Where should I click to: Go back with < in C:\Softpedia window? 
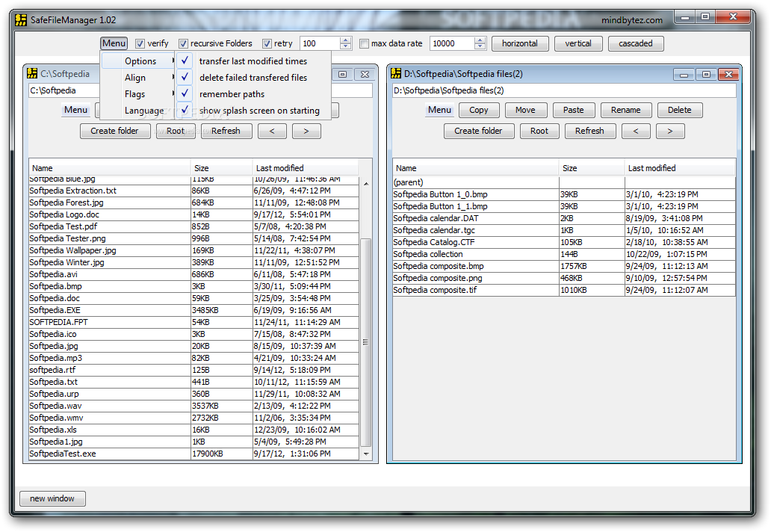pyautogui.click(x=272, y=131)
